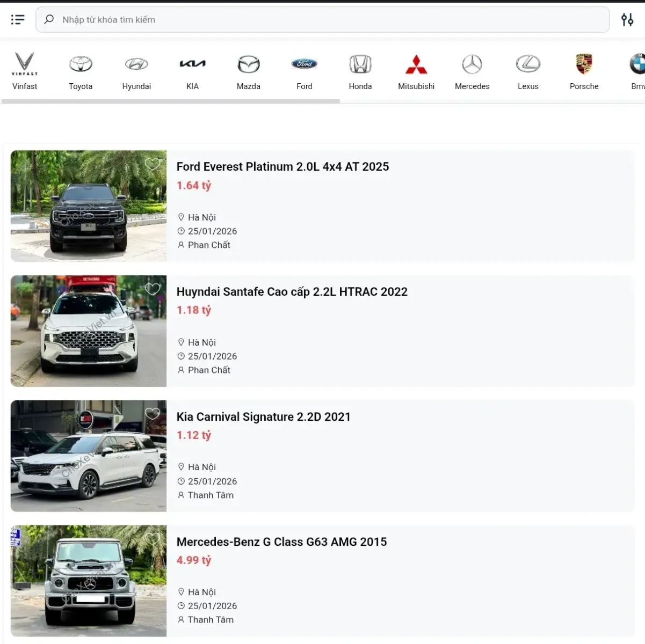Select the Mitsubishi brand logo
Image resolution: width=645 pixels, height=644 pixels.
(x=416, y=64)
